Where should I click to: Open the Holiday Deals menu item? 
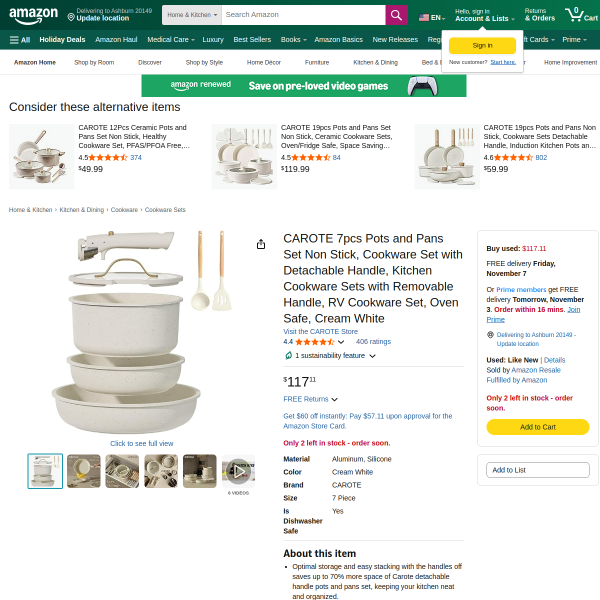point(62,40)
